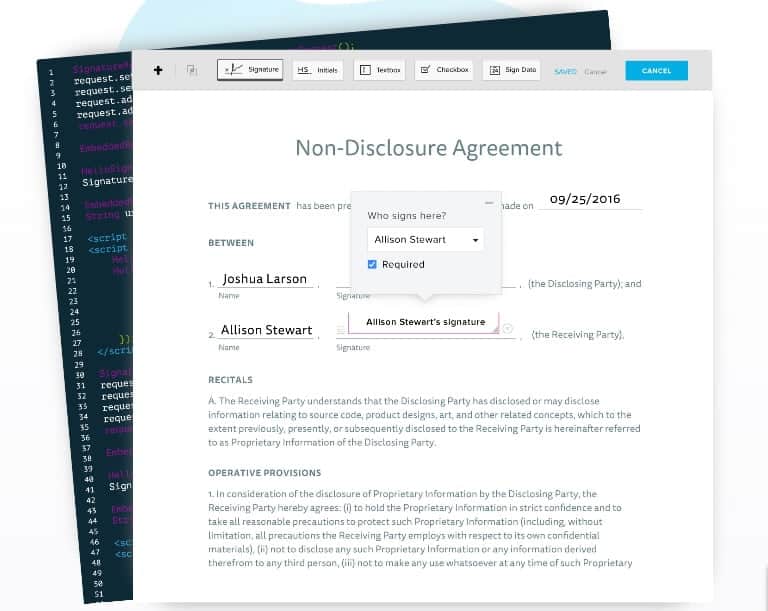The width and height of the screenshot is (768, 611).
Task: Grab the drag handle left of signature field
Action: point(343,328)
